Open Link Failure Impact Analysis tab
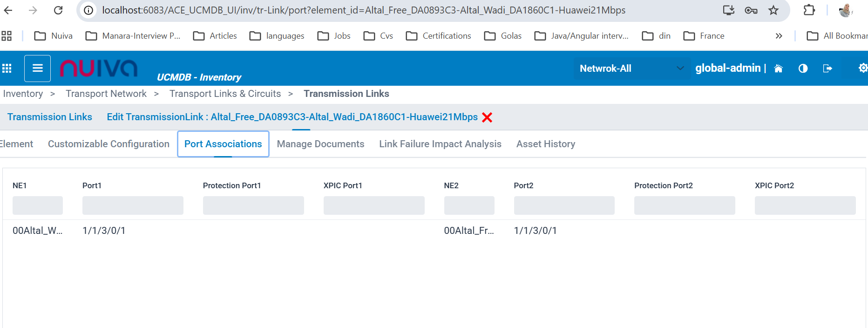The width and height of the screenshot is (868, 328). pos(440,144)
